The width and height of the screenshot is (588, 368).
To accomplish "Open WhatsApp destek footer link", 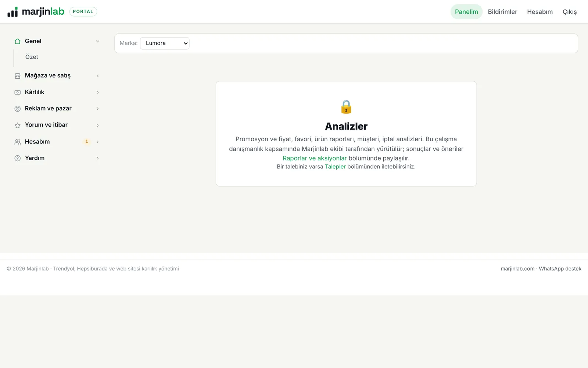I will (560, 269).
